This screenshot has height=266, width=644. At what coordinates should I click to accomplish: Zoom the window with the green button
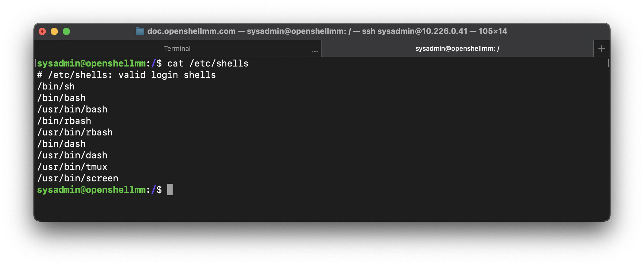click(66, 31)
